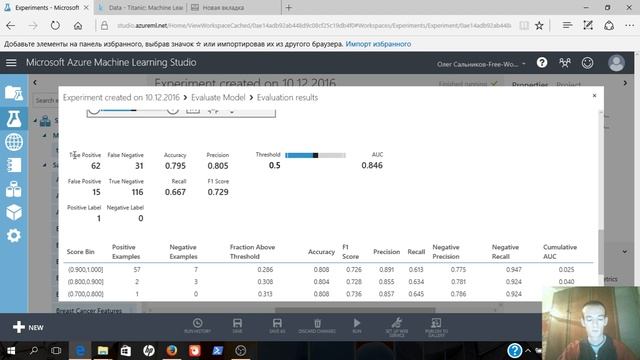Open the hamburger navigation menu
Image resolution: width=640 pixels, height=360 pixels.
(11, 62)
